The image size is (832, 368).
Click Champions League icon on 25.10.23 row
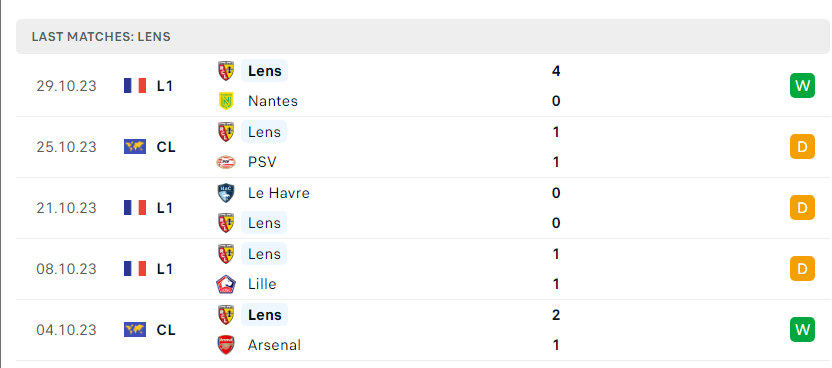click(135, 146)
